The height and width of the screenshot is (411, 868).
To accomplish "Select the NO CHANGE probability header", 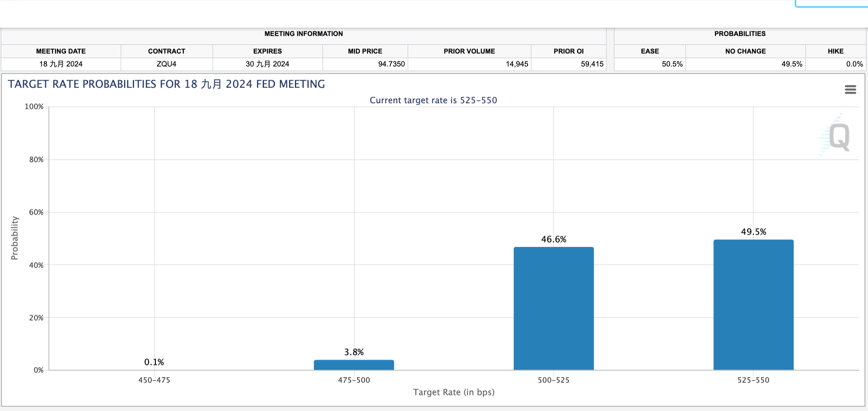I will (745, 51).
